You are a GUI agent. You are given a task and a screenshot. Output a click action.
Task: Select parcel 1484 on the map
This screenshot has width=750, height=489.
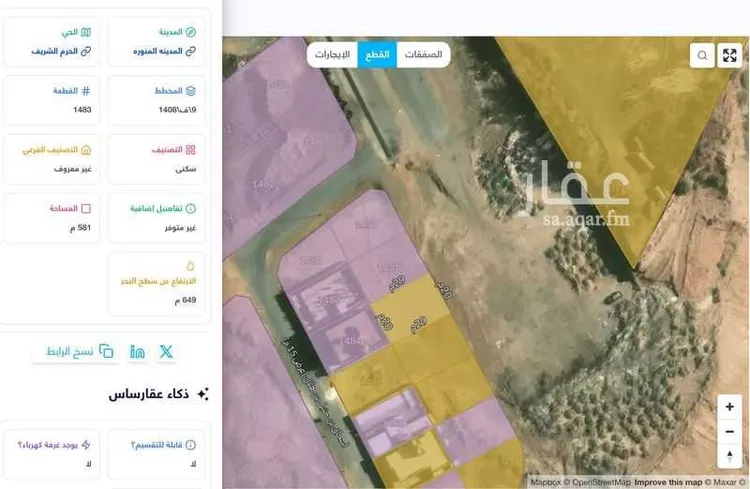pos(352,341)
